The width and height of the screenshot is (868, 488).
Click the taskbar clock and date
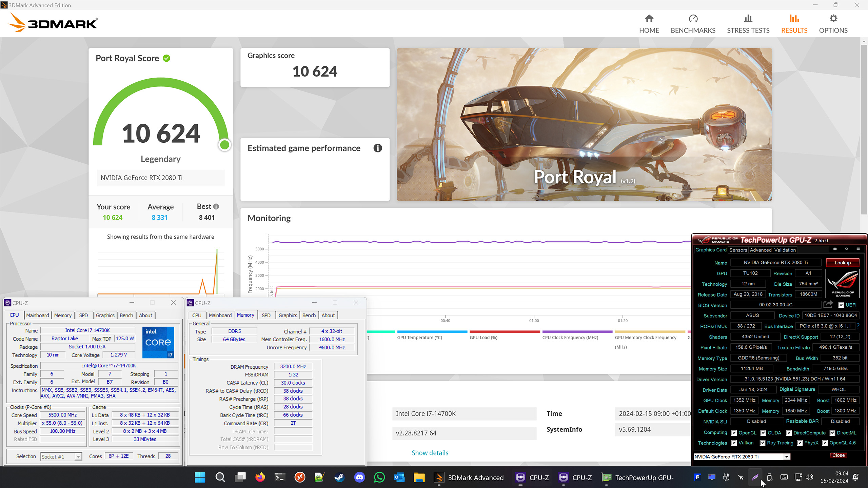point(834,477)
